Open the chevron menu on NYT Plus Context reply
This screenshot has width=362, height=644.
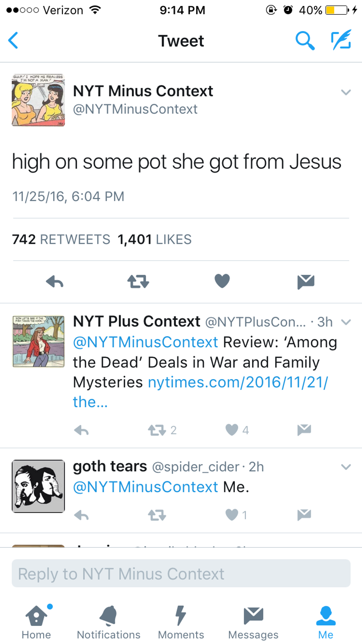pos(346,322)
